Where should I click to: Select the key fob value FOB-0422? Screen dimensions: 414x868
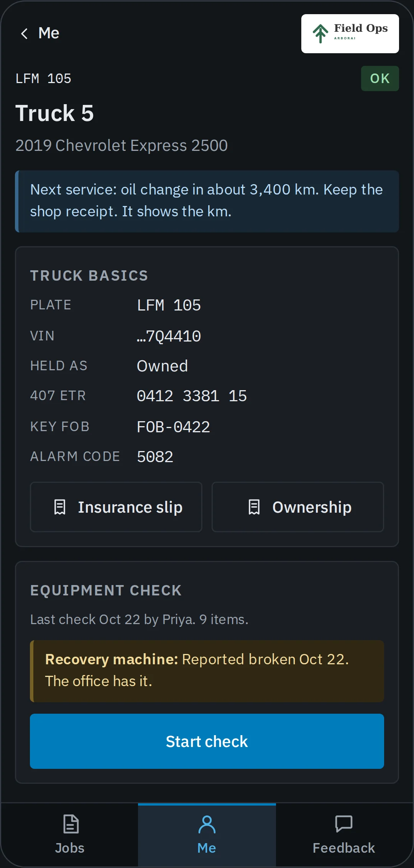click(173, 427)
